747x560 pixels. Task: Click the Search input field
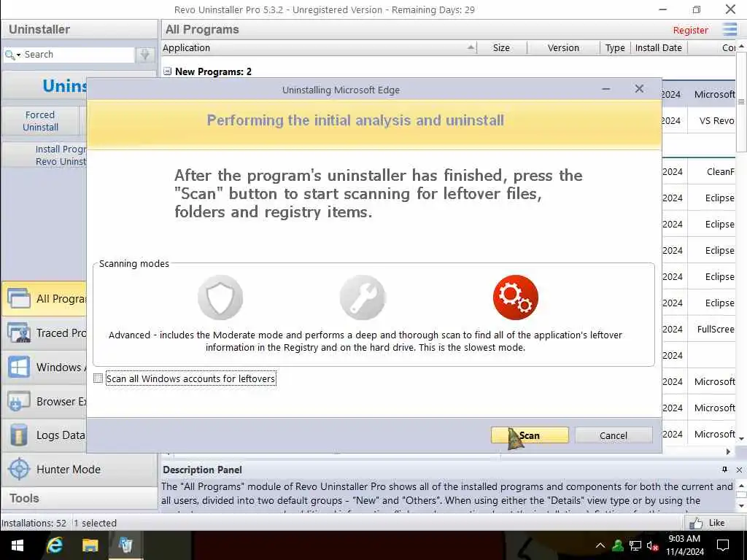[79, 54]
